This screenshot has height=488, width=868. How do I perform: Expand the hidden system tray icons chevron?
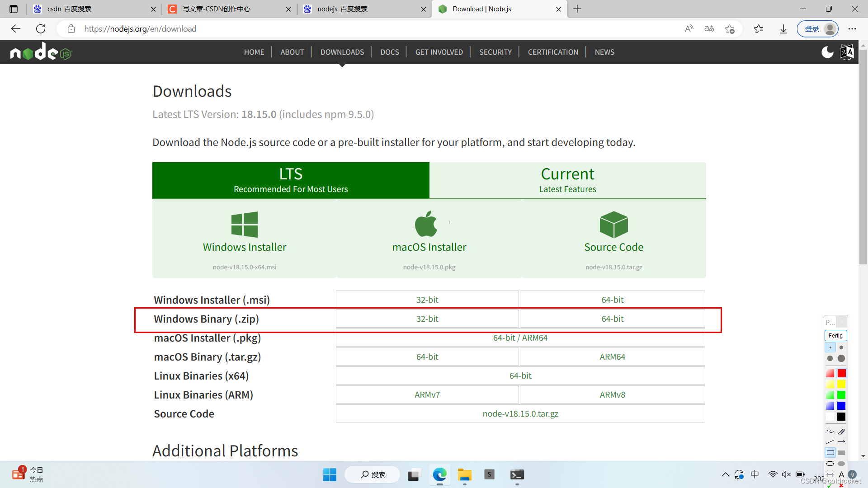tap(725, 474)
